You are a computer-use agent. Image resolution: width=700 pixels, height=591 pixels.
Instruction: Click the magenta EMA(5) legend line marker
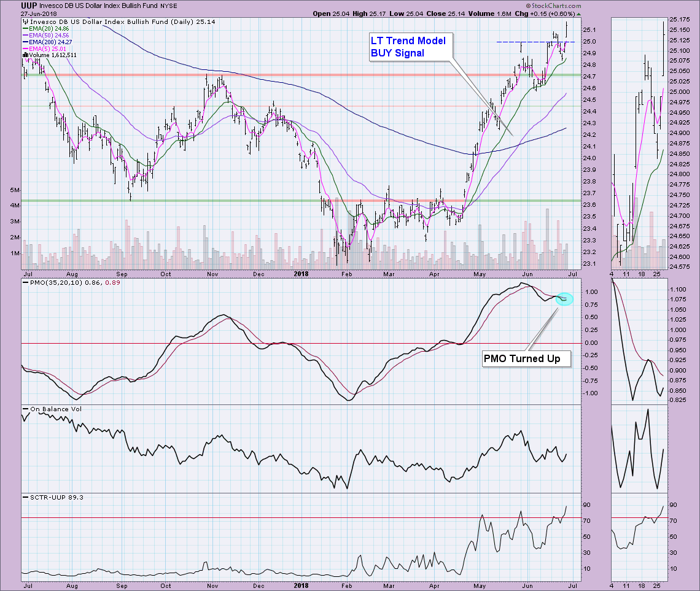(25, 48)
